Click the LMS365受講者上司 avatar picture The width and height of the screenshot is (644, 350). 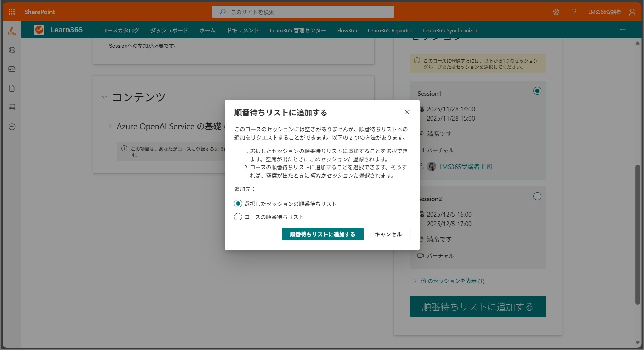(x=432, y=167)
